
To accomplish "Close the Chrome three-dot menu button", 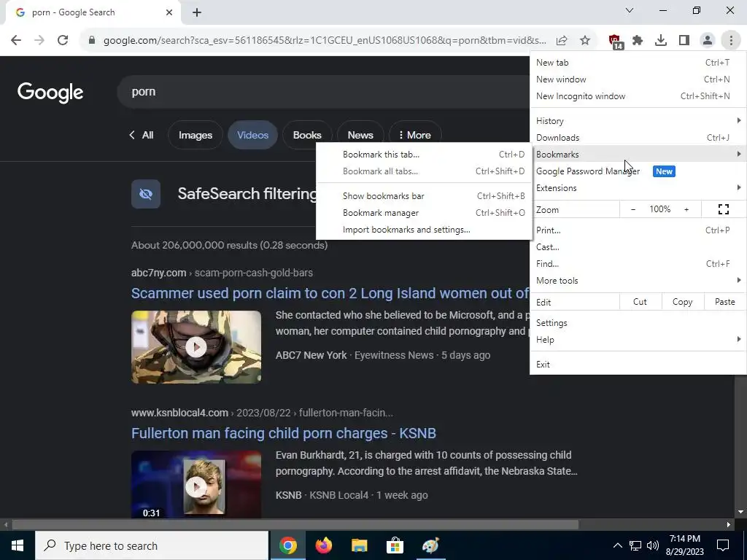I will pos(731,41).
